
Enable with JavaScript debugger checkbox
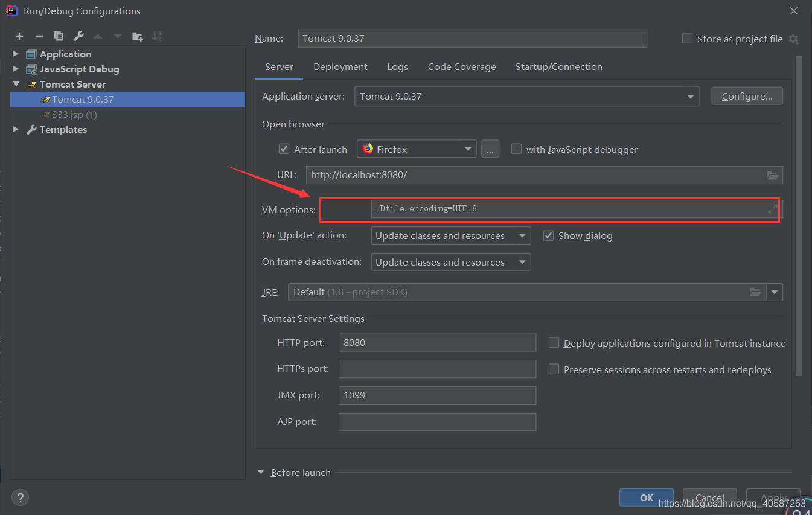click(x=516, y=149)
